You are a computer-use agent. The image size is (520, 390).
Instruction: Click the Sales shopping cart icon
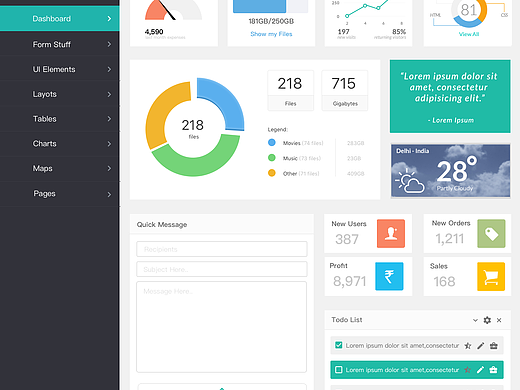click(x=491, y=276)
